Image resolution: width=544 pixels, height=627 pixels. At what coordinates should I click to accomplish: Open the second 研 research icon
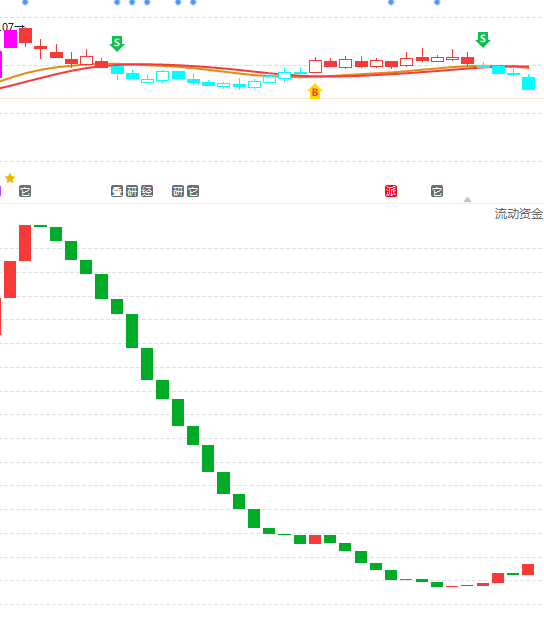coord(178,191)
